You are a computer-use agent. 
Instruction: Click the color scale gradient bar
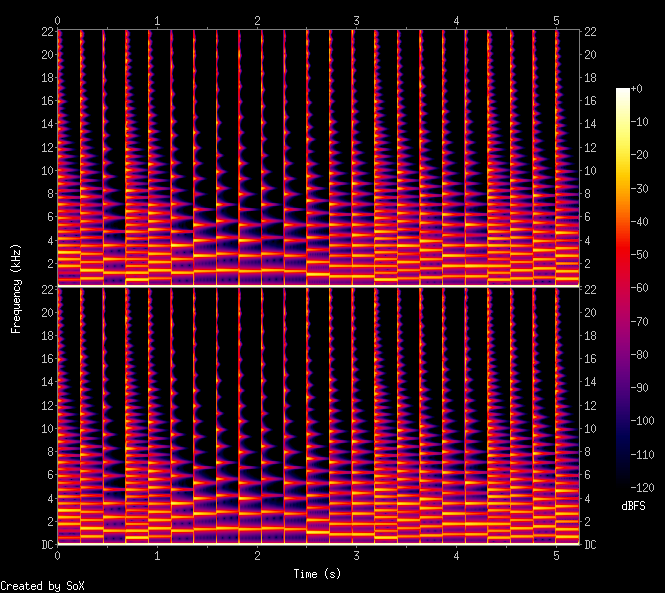[623, 291]
